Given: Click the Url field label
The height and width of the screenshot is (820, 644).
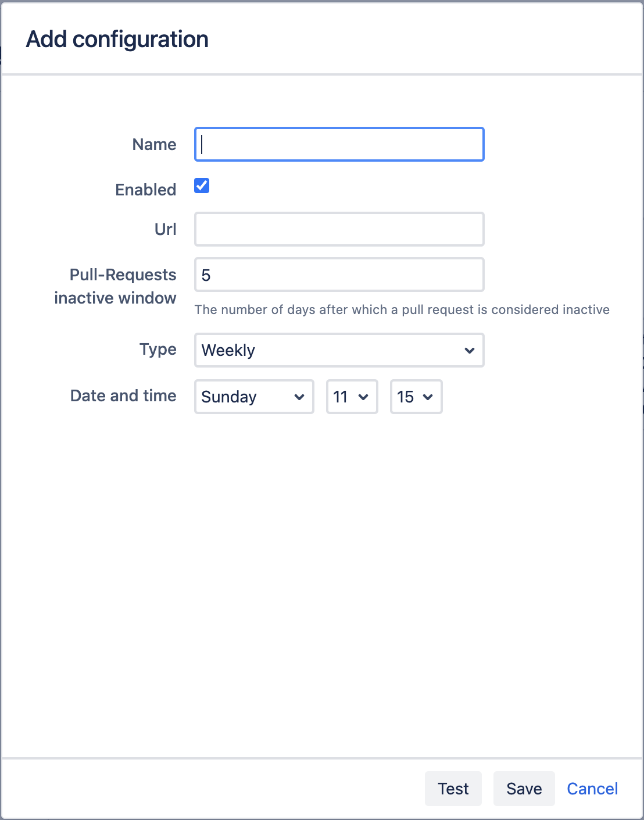Looking at the screenshot, I should coord(165,229).
